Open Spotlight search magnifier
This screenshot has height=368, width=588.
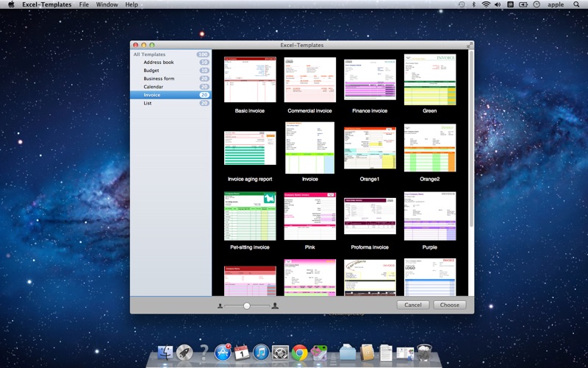pyautogui.click(x=576, y=4)
